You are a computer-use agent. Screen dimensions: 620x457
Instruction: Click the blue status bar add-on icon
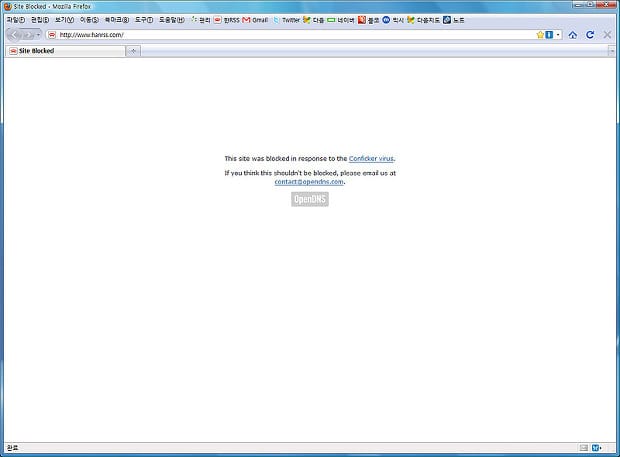click(x=596, y=447)
